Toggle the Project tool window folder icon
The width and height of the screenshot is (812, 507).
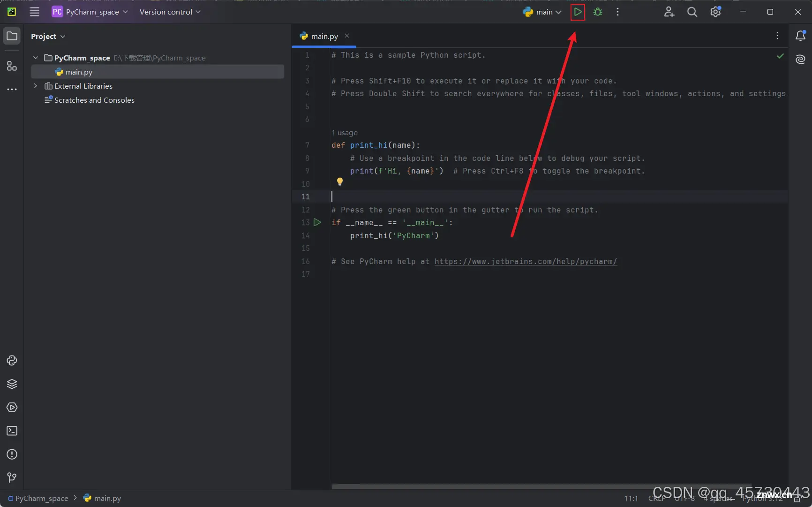pos(12,36)
